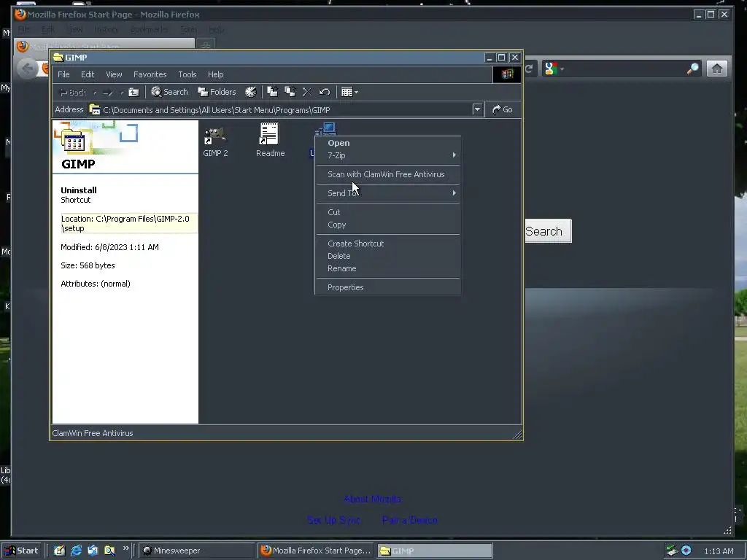Screen dimensions: 747x560
Task: Click the Firefox search magnifier icon
Action: [693, 69]
